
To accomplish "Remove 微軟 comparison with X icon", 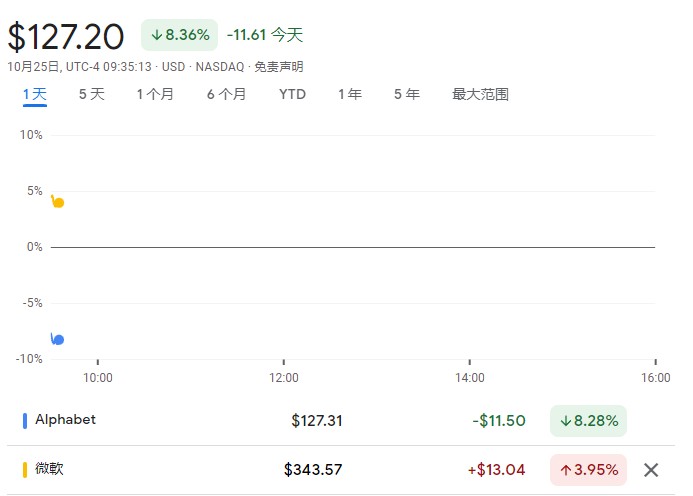I will [x=651, y=470].
